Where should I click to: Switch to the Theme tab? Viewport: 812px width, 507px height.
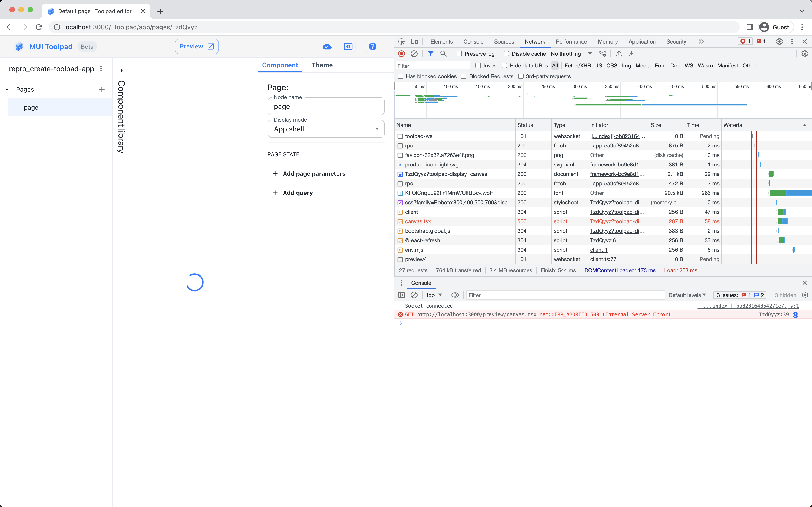point(322,65)
